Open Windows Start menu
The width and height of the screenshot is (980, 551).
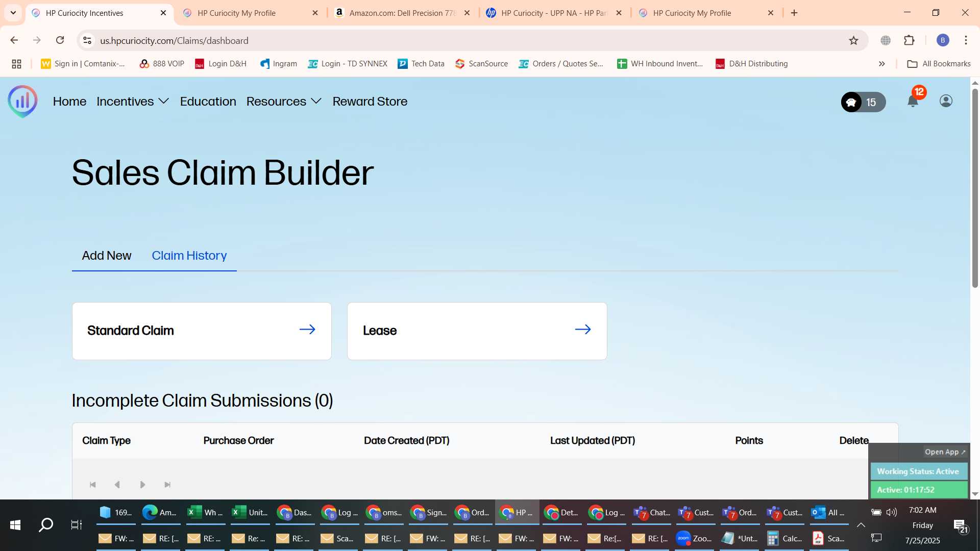[15, 525]
